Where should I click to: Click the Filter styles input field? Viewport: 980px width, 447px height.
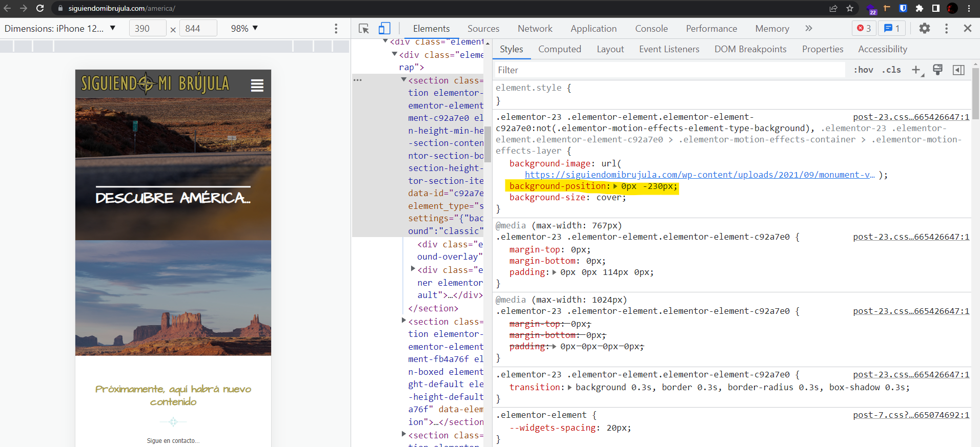point(670,70)
